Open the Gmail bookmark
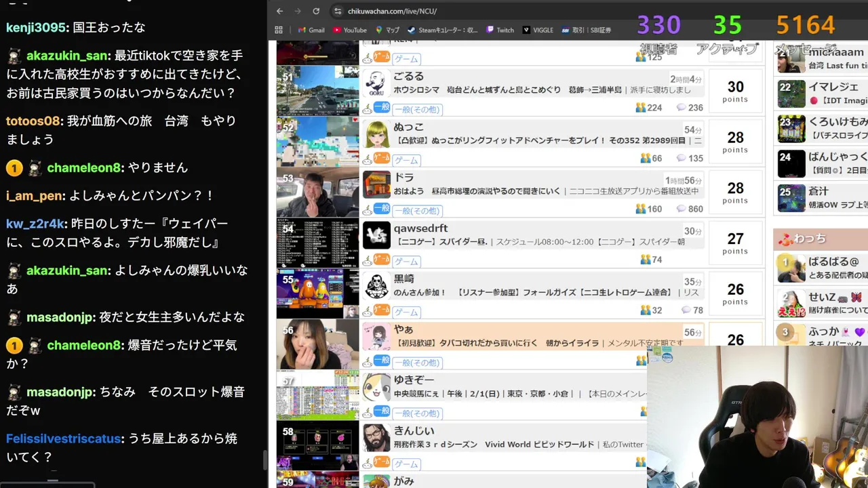The width and height of the screenshot is (868, 488). tap(311, 30)
